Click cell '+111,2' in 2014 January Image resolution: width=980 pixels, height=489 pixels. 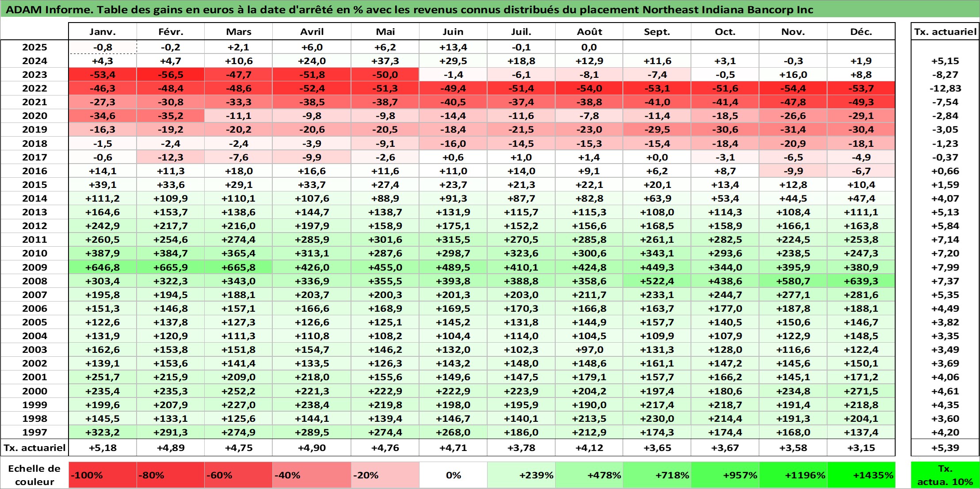103,198
